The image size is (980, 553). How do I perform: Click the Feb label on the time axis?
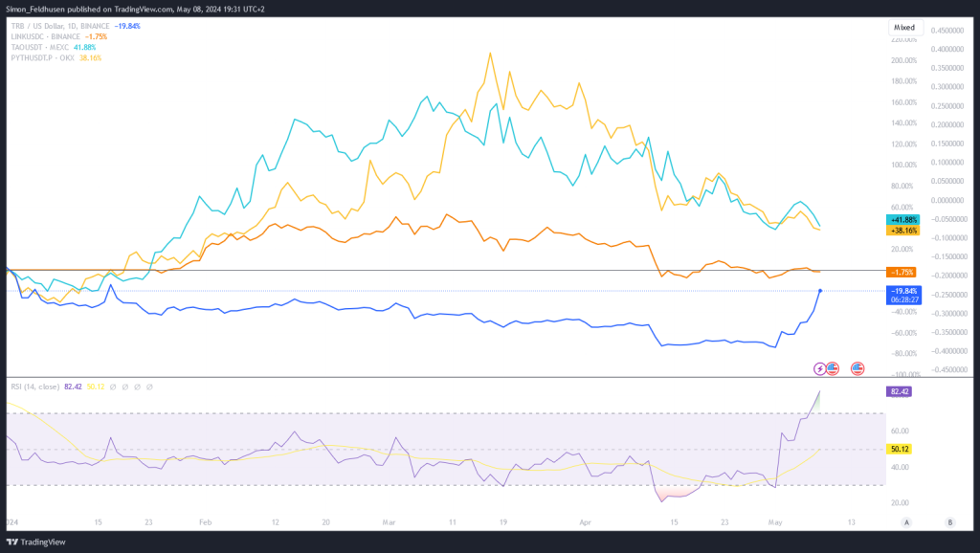(x=205, y=522)
